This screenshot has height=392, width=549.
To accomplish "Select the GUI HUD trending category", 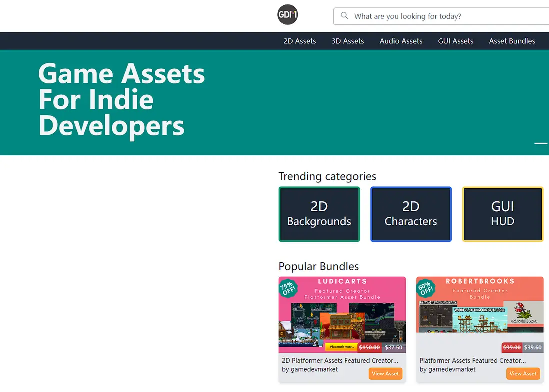I will (503, 214).
